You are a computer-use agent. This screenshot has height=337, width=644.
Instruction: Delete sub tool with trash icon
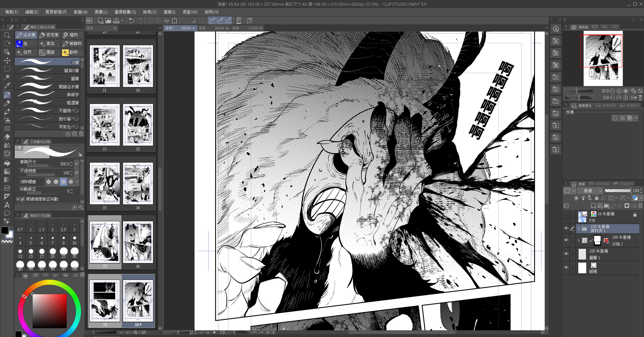click(81, 134)
